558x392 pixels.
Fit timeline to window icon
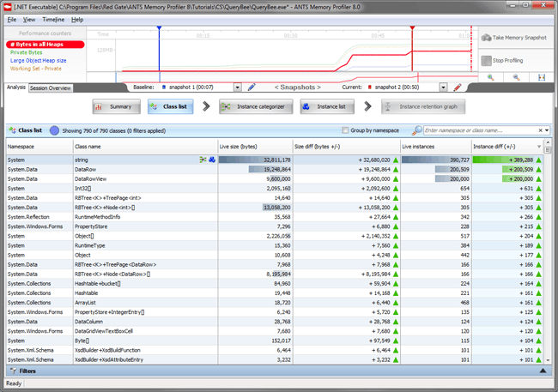point(542,77)
